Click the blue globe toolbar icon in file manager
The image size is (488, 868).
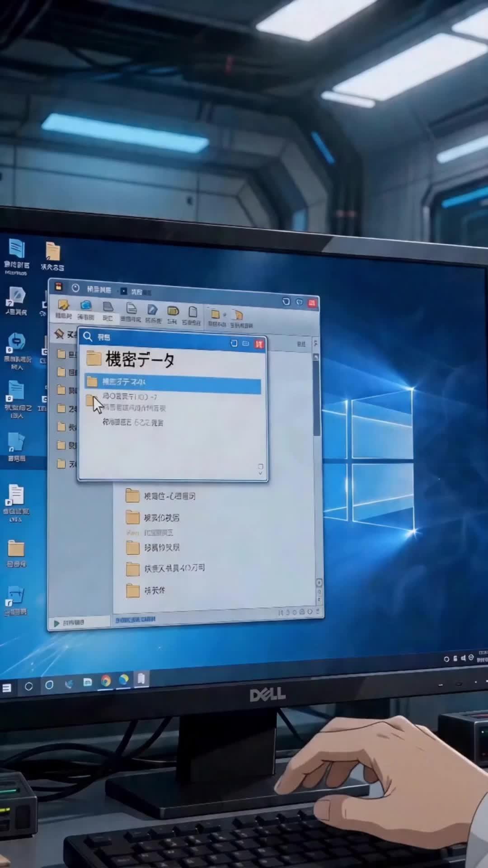86,305
